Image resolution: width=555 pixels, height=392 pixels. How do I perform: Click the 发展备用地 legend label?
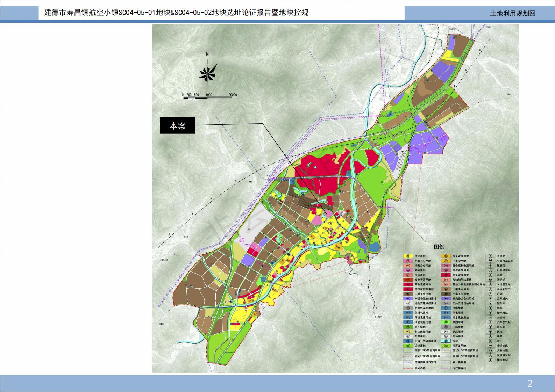coord(460,346)
